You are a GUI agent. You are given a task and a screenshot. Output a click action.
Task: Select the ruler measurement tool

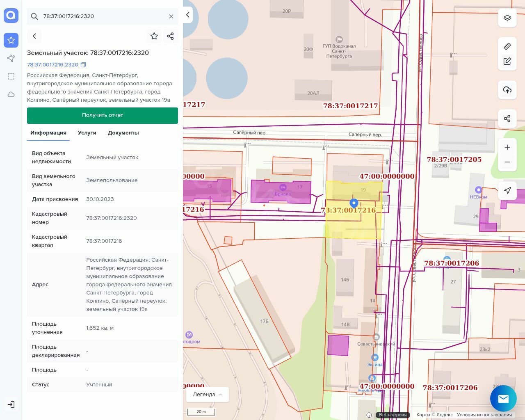pyautogui.click(x=507, y=46)
